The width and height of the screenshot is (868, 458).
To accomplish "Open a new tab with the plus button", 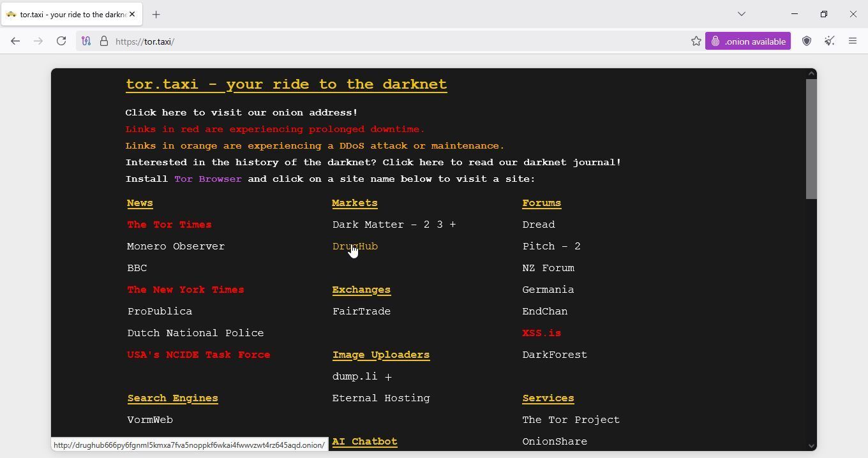I will tap(156, 14).
